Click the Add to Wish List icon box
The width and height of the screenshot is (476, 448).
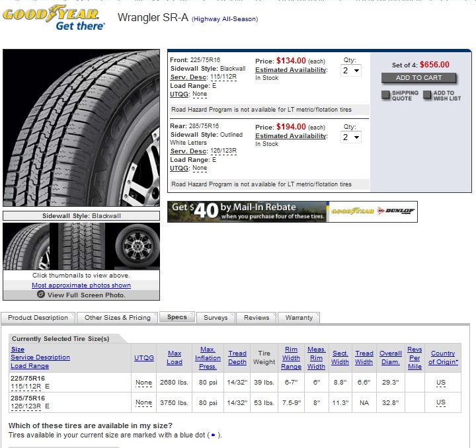(427, 95)
